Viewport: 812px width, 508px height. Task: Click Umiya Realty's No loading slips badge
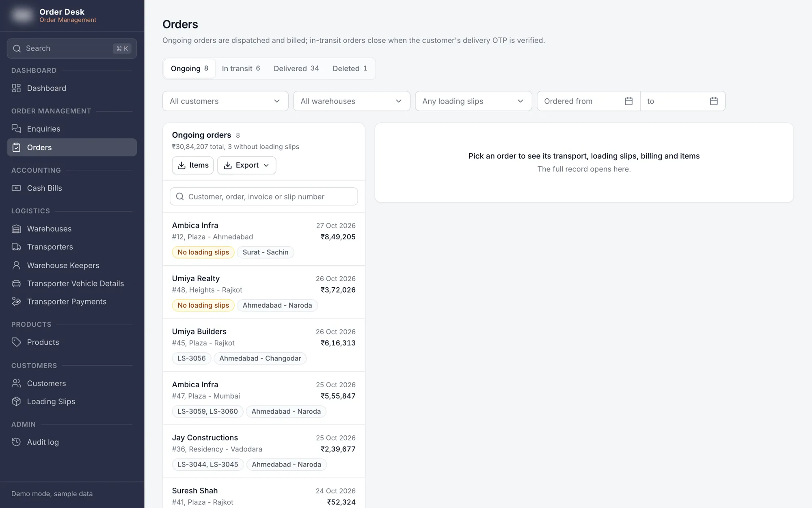(203, 306)
